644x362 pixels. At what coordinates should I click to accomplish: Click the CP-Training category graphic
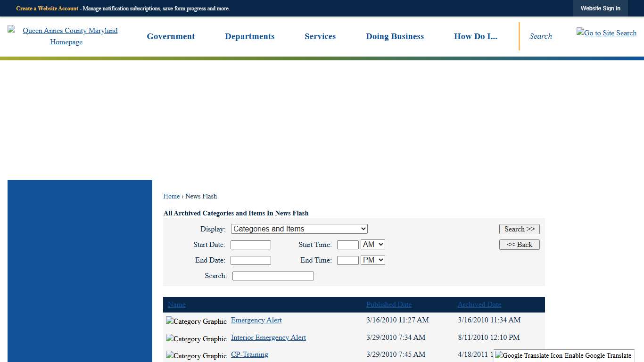196,356
